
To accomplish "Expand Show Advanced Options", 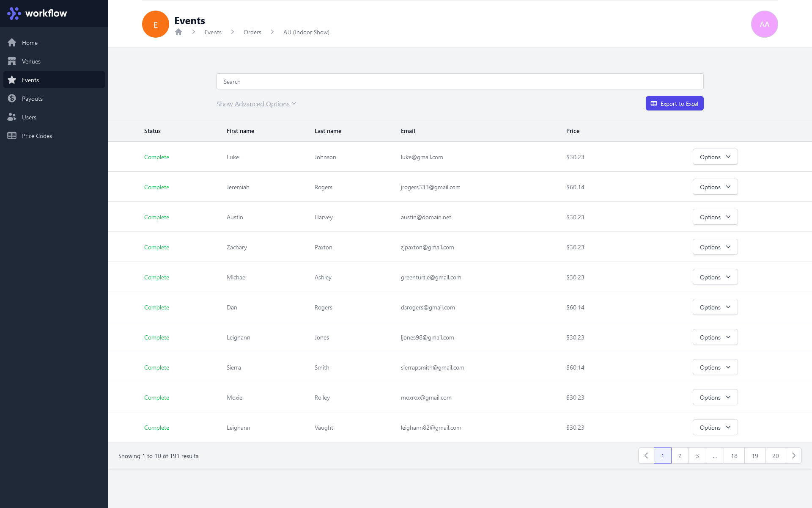I will click(x=256, y=104).
